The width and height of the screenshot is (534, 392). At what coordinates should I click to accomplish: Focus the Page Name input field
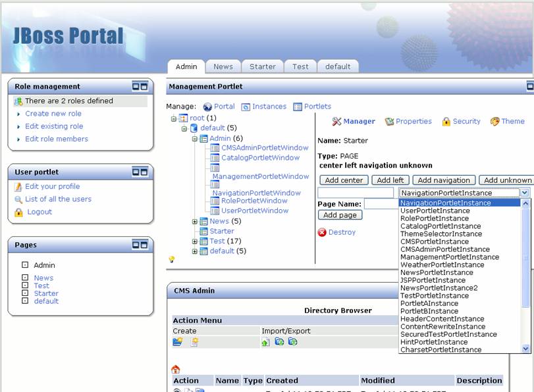381,204
